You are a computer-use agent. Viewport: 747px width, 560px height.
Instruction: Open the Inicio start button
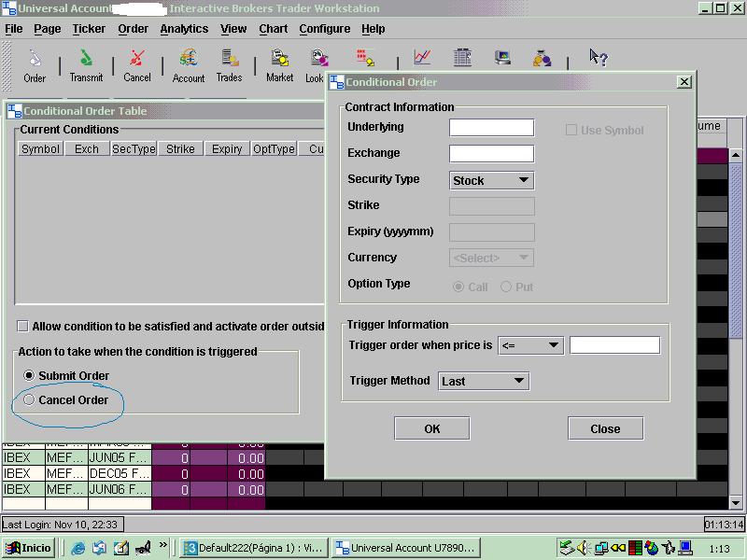pyautogui.click(x=29, y=548)
